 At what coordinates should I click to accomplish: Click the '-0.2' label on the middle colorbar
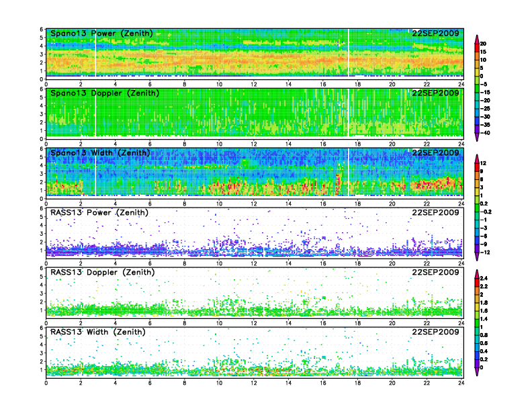click(x=486, y=212)
